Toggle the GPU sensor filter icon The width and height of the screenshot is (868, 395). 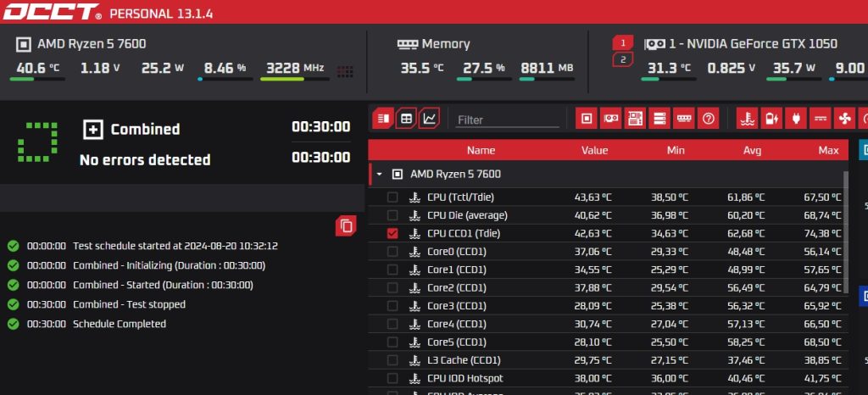coord(611,119)
